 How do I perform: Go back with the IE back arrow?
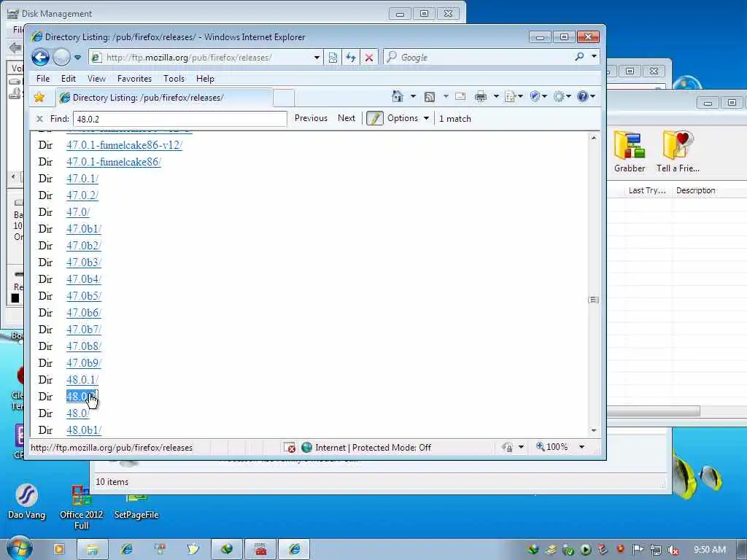click(41, 58)
